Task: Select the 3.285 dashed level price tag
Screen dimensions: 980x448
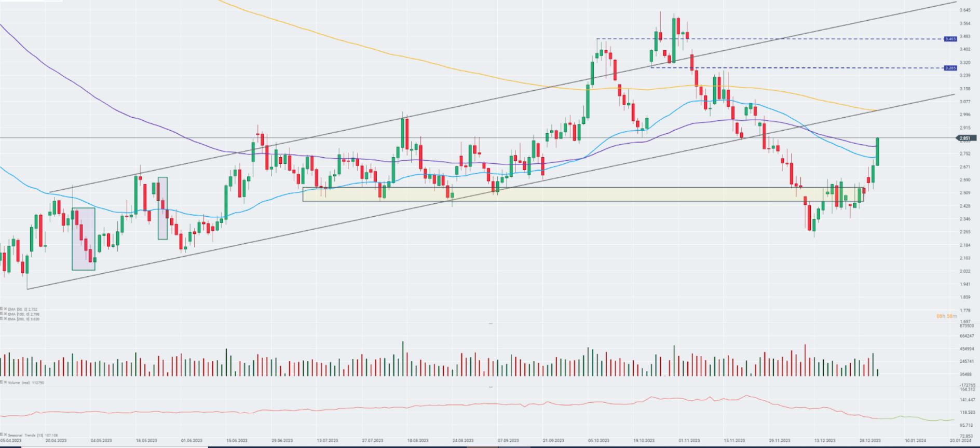Action: pyautogui.click(x=950, y=68)
